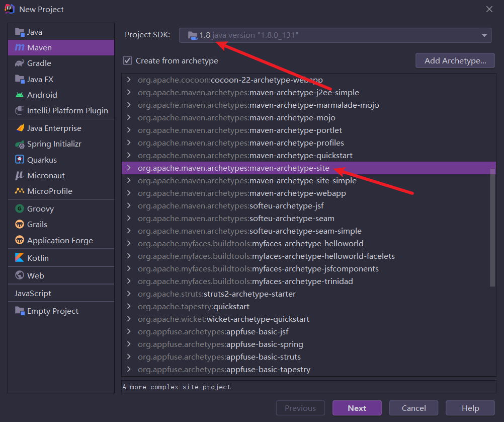
Task: Click 'A more complex site project' description
Action: (x=177, y=387)
